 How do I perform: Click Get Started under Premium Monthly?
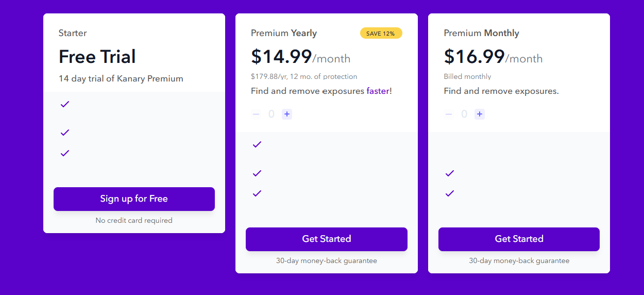click(519, 239)
